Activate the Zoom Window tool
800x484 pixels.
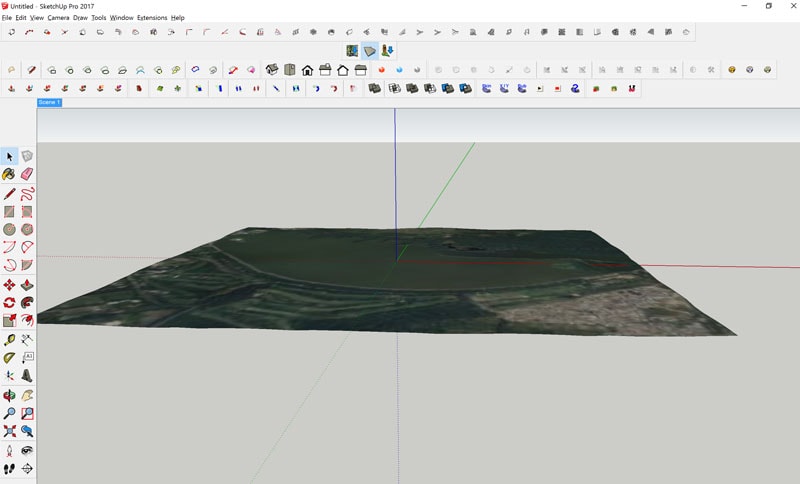pyautogui.click(x=27, y=413)
